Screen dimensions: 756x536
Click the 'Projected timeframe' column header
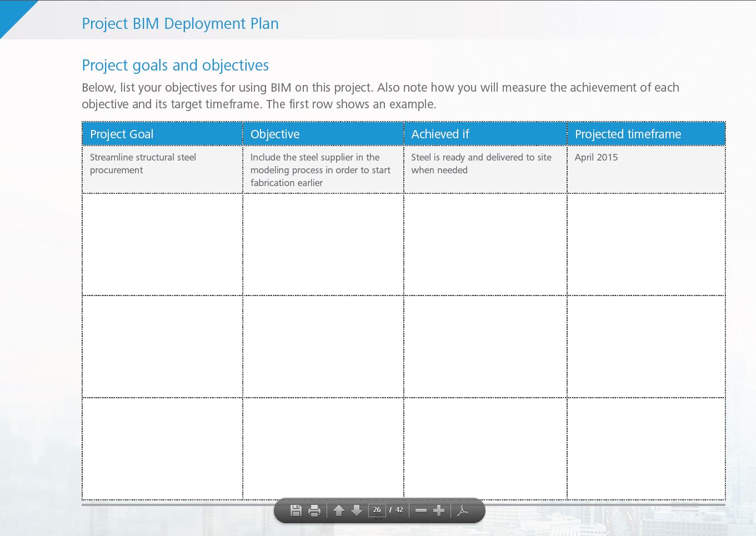point(647,134)
